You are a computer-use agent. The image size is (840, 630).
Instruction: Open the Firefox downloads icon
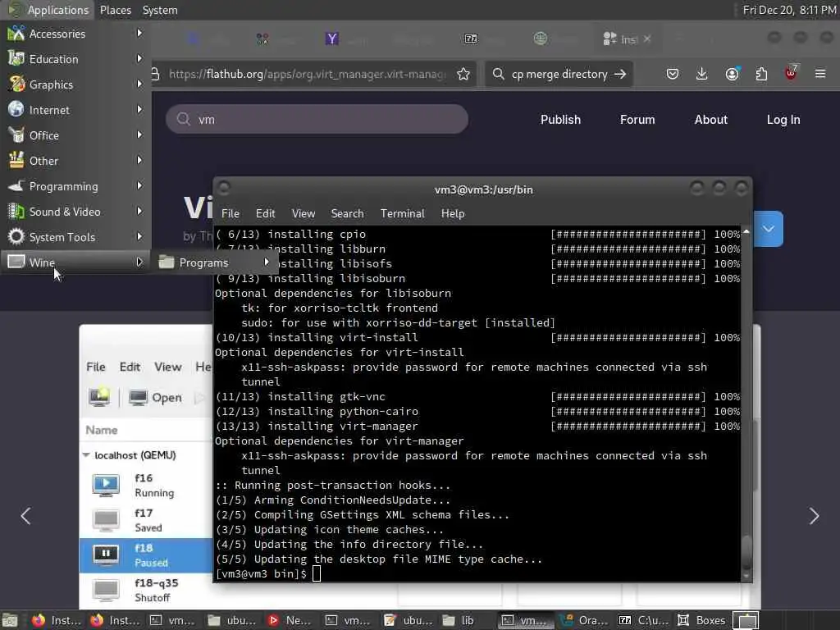[702, 74]
